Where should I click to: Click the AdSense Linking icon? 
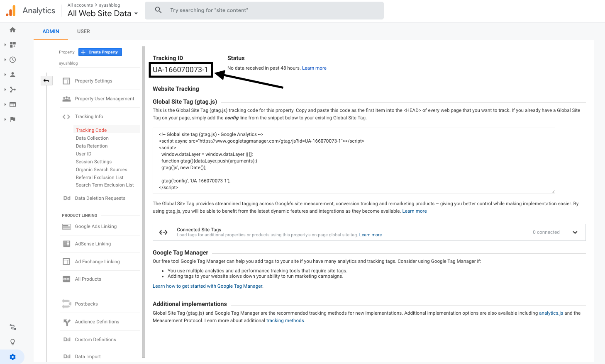coord(66,244)
